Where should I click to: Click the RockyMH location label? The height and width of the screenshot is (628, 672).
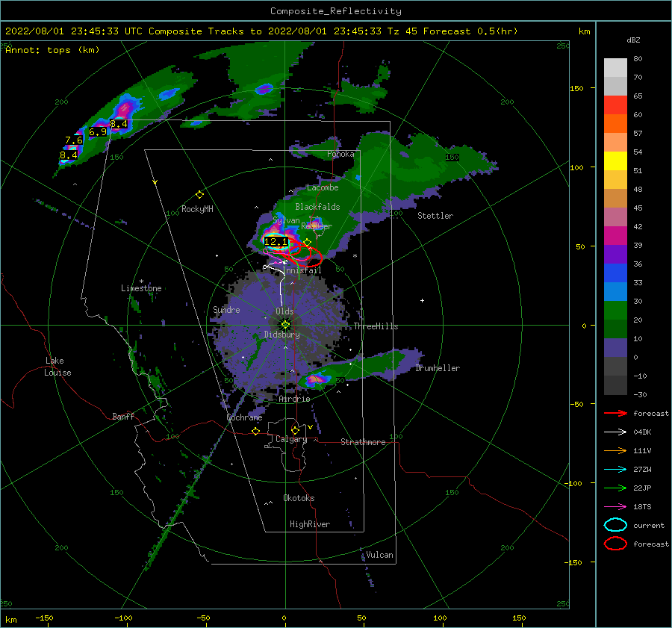[197, 209]
